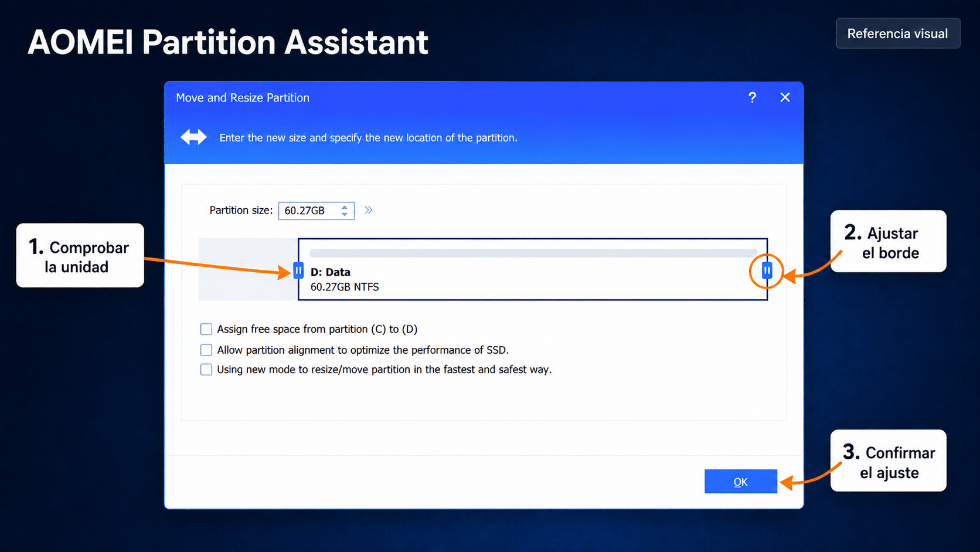Viewport: 980px width, 552px height.
Task: Enable new mode to resize/move partition
Action: (x=206, y=370)
